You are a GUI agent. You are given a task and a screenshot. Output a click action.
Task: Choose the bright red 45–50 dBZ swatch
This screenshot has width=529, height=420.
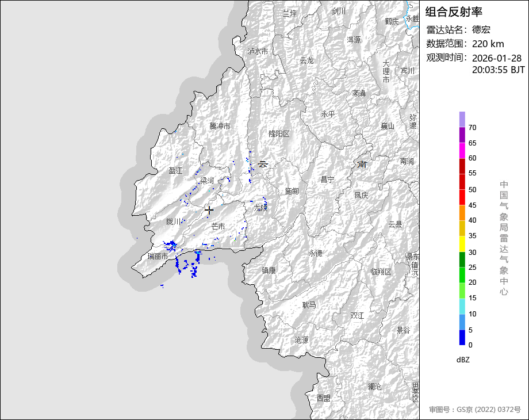pos(462,197)
